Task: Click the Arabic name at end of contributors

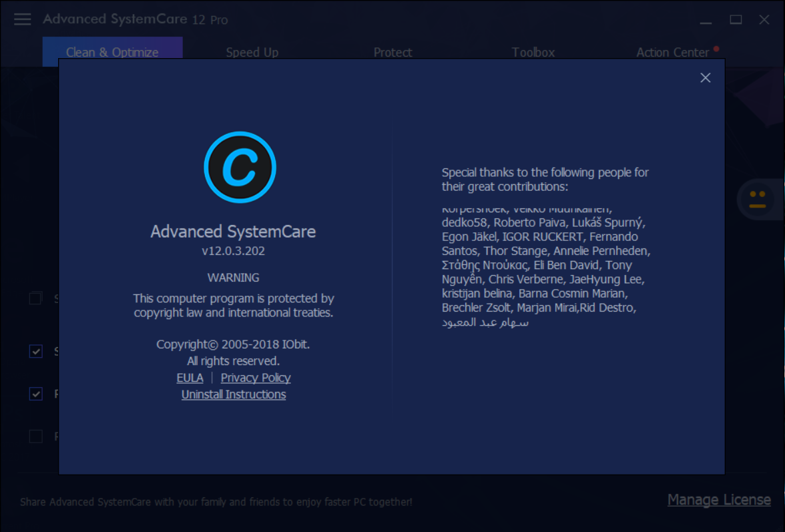Action: click(485, 322)
